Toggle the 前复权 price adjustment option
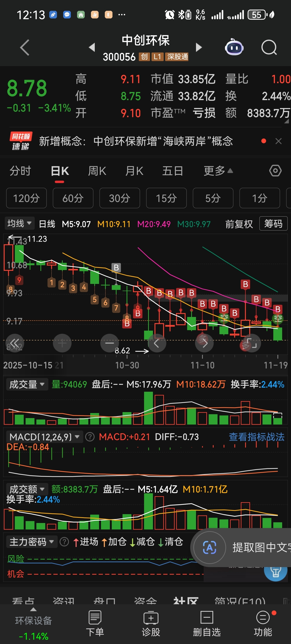This screenshot has width=291, height=644. (239, 224)
